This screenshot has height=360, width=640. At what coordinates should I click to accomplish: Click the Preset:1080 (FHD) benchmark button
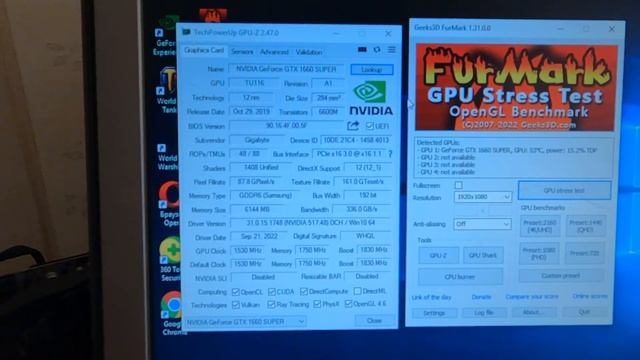[x=539, y=253]
